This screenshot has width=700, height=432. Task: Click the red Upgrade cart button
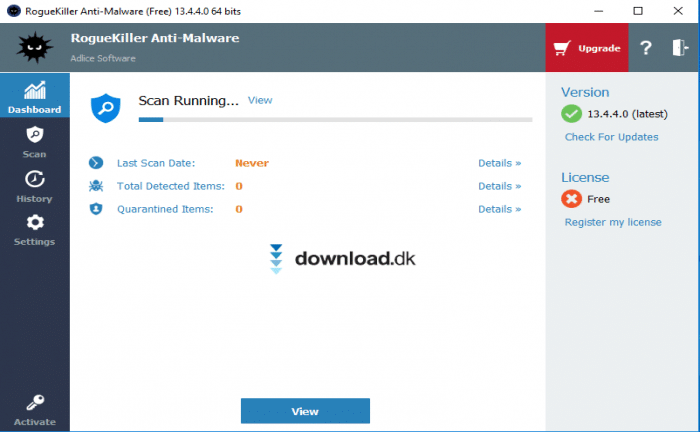587,48
